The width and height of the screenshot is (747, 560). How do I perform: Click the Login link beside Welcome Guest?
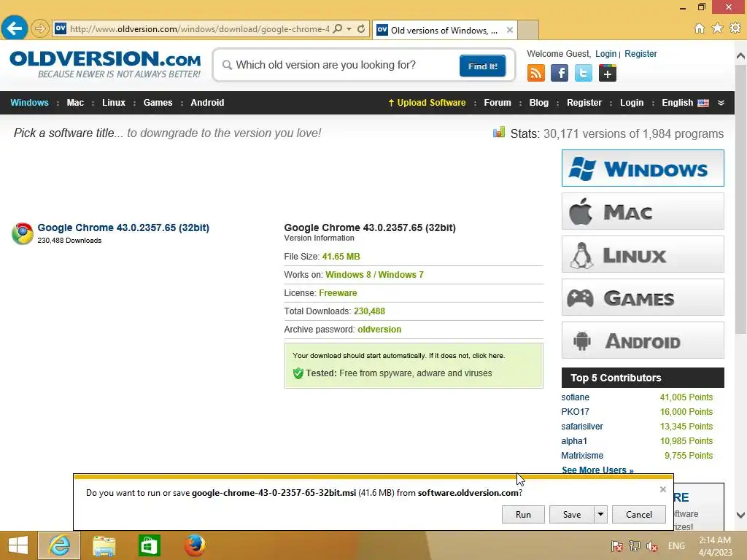(606, 54)
